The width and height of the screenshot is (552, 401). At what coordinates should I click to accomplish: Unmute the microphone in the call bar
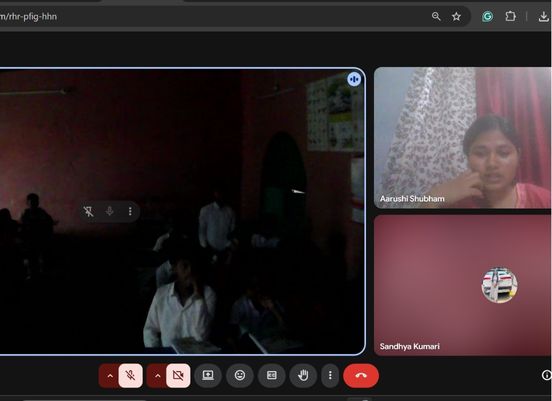point(131,376)
